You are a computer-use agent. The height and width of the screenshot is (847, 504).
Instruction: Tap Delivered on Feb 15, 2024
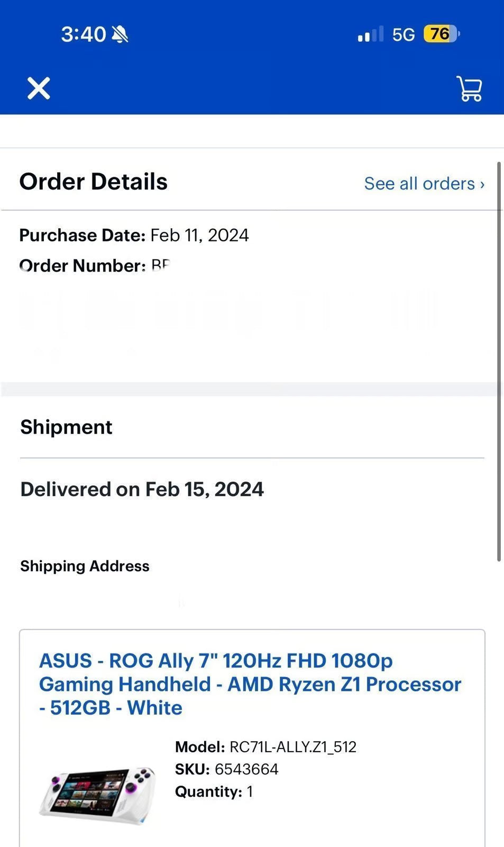tap(141, 489)
